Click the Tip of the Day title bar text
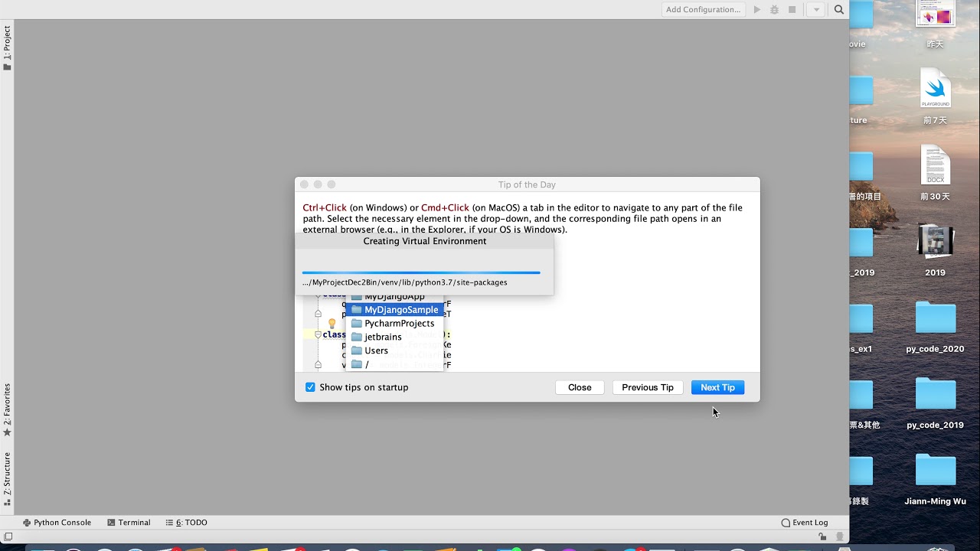This screenshot has width=980, height=551. tap(527, 184)
